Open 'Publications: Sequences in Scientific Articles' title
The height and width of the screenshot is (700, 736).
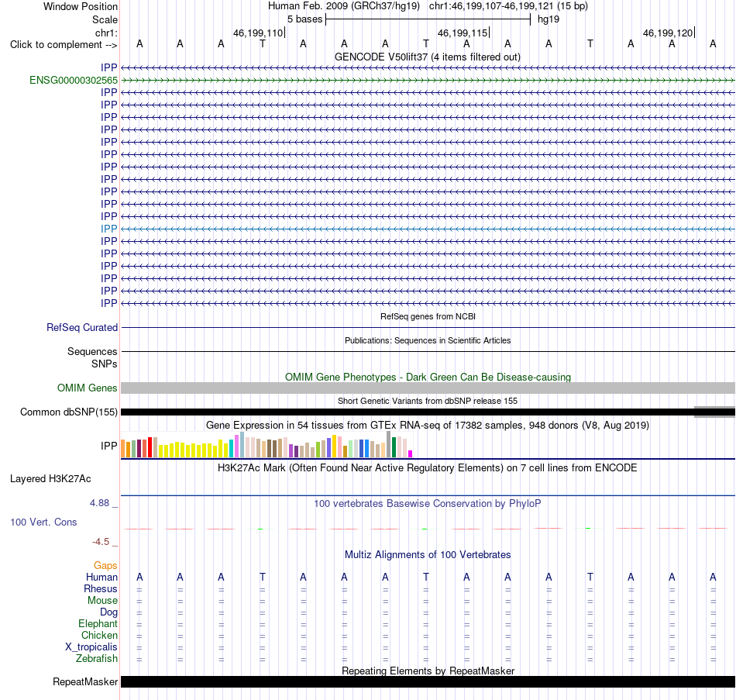[428, 340]
